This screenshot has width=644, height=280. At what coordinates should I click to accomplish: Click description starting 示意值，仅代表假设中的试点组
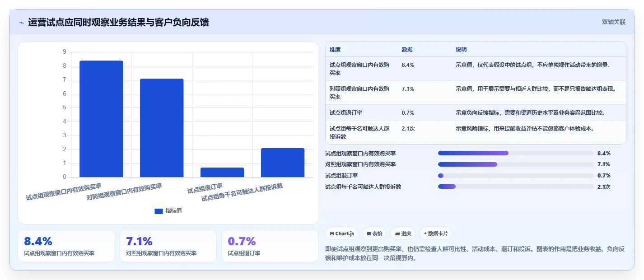coord(533,65)
